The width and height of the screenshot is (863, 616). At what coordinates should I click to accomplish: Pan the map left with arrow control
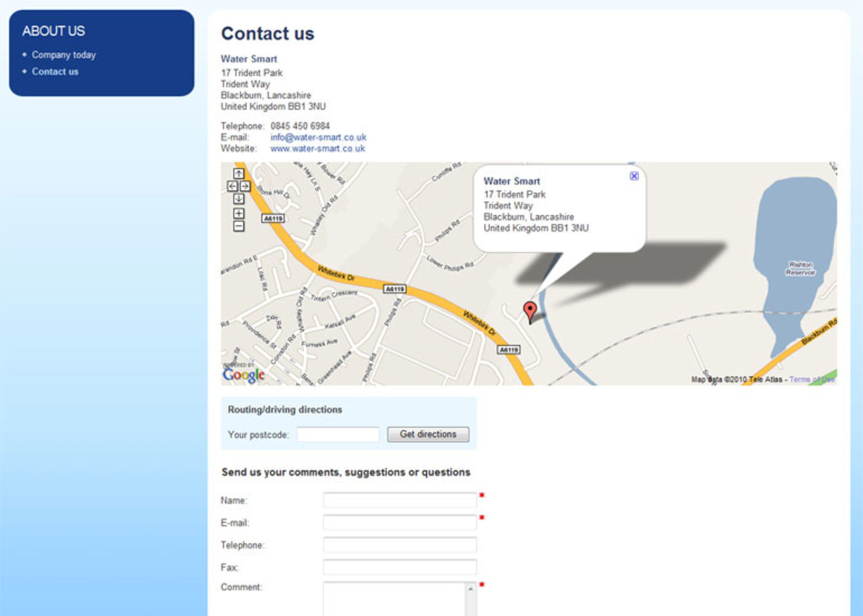[232, 186]
